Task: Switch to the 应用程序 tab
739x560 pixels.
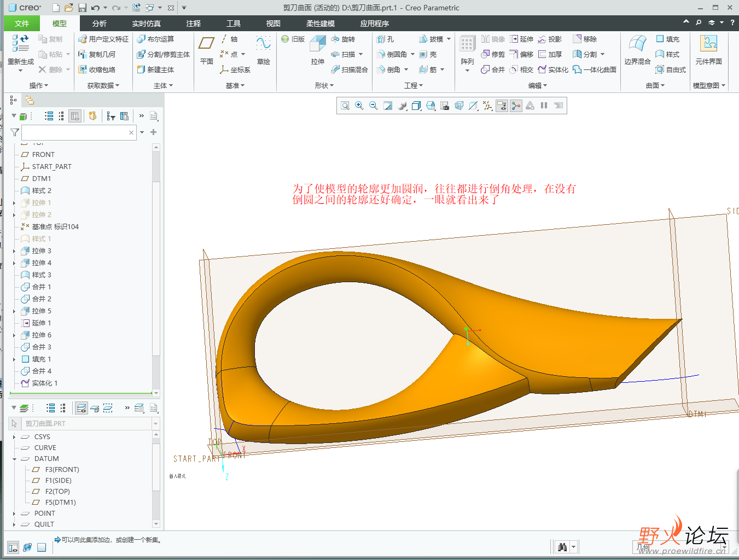Action: click(375, 24)
